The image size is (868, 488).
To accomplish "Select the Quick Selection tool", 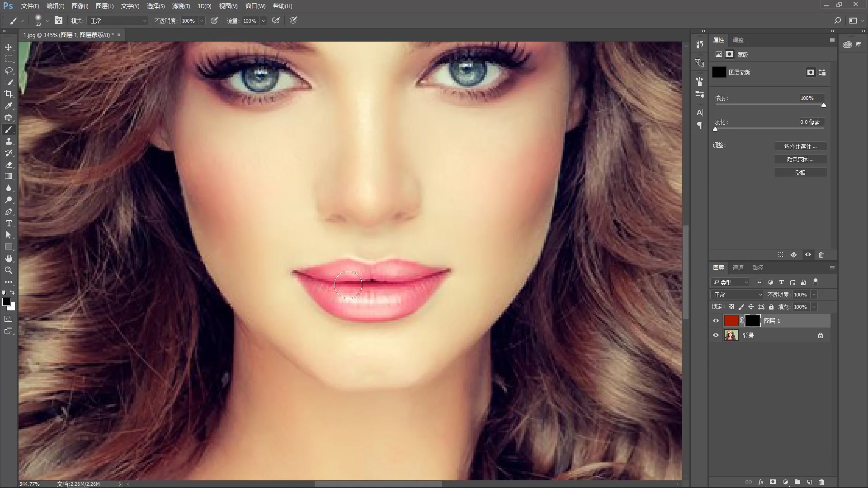I will click(x=9, y=82).
